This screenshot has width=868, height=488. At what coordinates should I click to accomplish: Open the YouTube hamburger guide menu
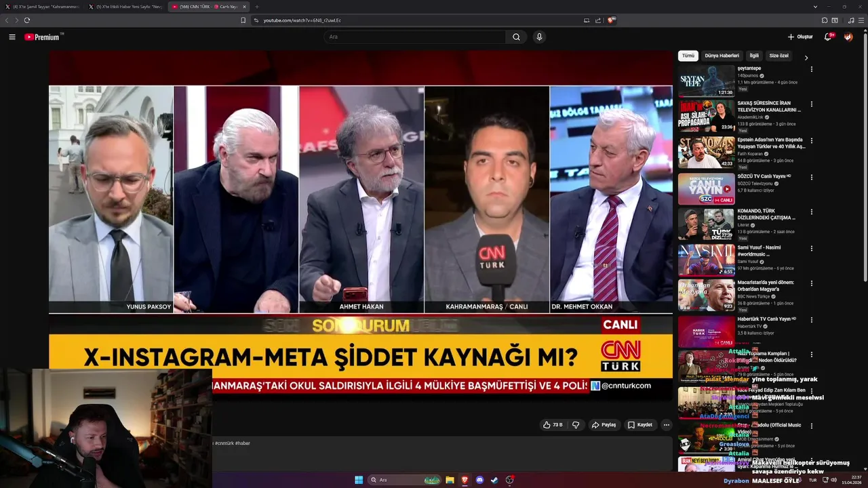pyautogui.click(x=12, y=37)
